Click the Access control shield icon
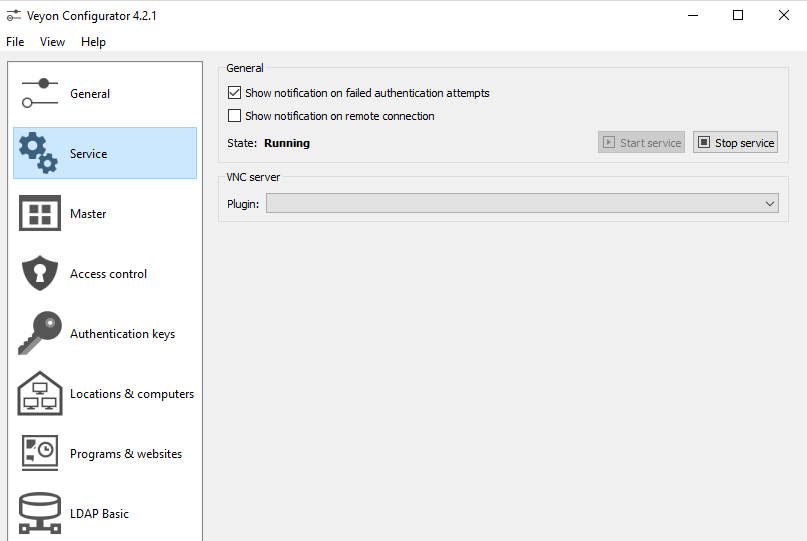 pos(40,273)
